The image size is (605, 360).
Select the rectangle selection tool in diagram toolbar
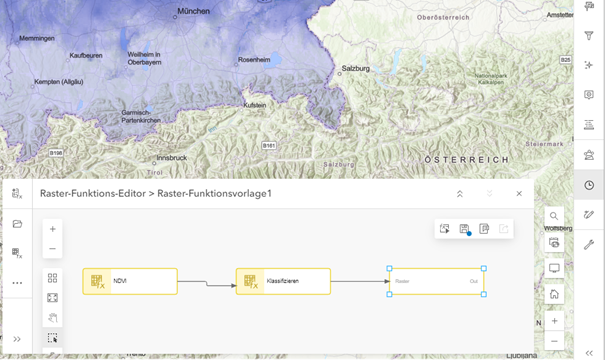pyautogui.click(x=52, y=338)
